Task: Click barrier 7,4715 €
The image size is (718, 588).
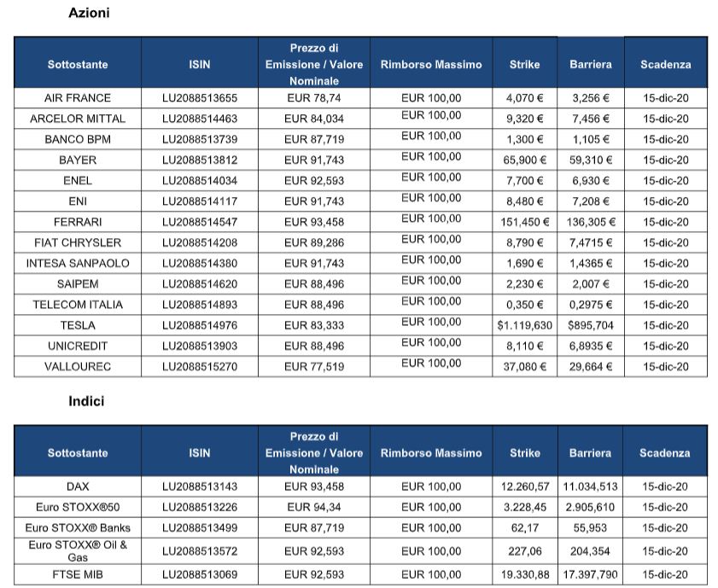Action: pos(591,242)
